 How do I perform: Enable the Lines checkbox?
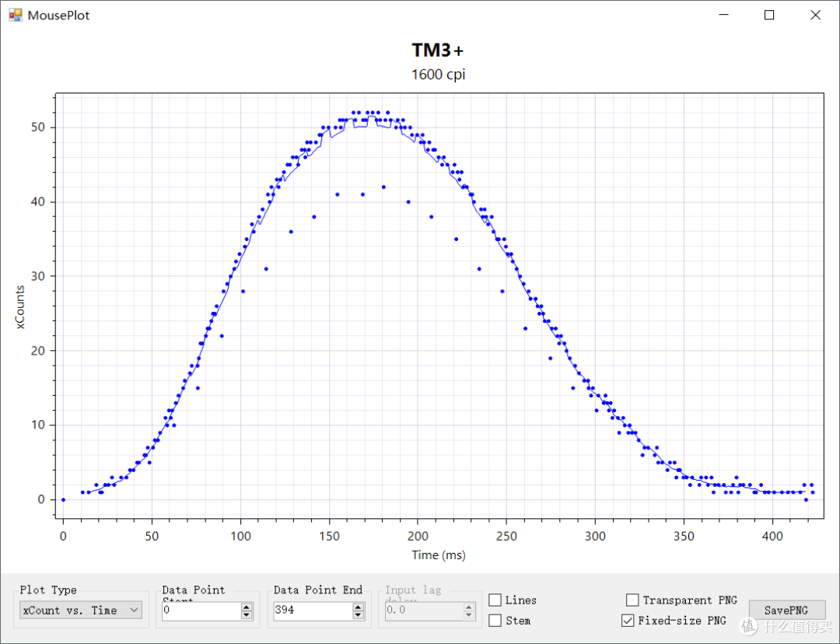[495, 600]
